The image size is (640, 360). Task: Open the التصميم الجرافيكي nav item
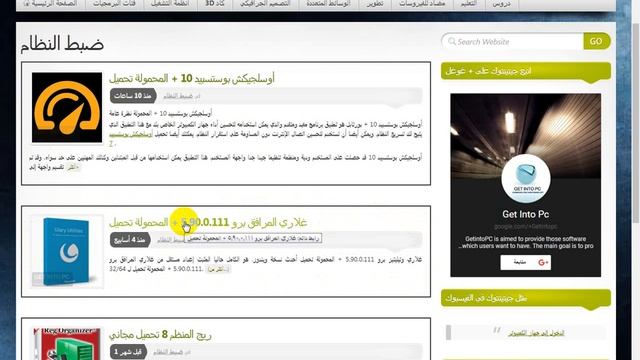coord(265,4)
